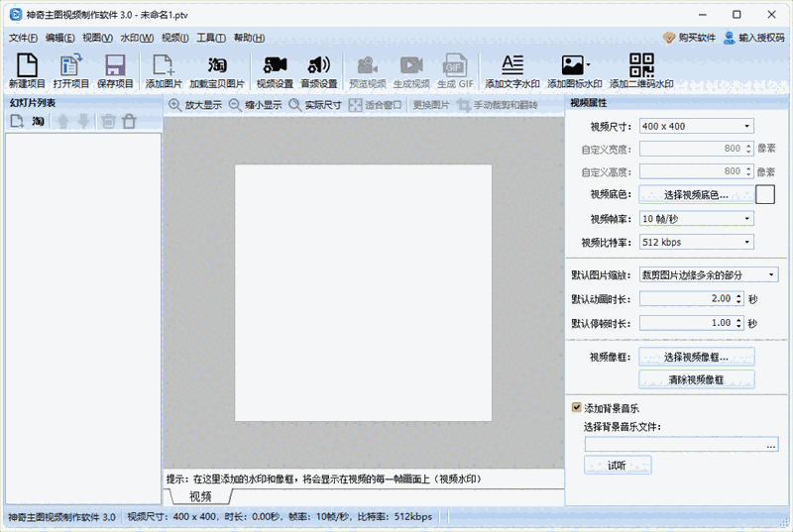
Task: Move slide up arrow in slide list
Action: point(62,121)
